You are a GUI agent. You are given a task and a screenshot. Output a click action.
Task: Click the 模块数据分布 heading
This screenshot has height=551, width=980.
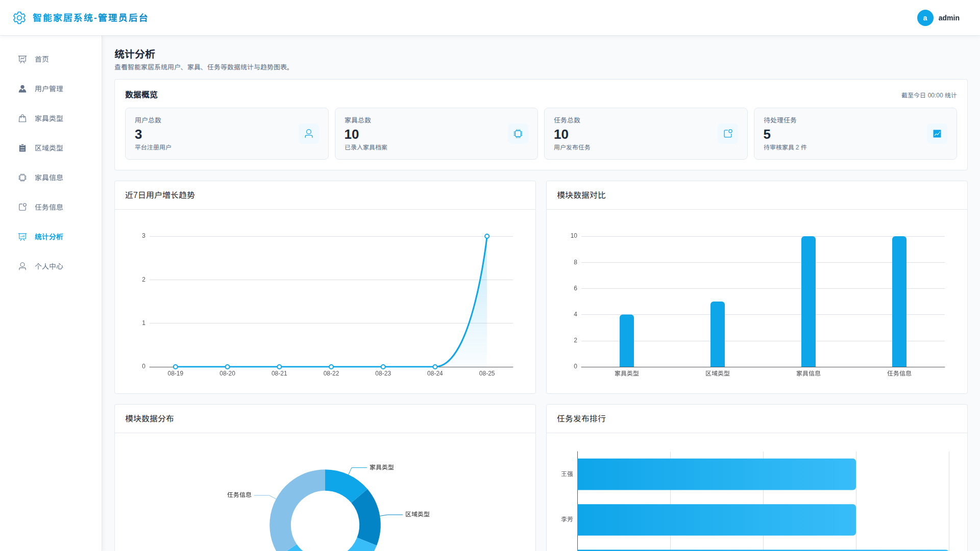tap(150, 419)
